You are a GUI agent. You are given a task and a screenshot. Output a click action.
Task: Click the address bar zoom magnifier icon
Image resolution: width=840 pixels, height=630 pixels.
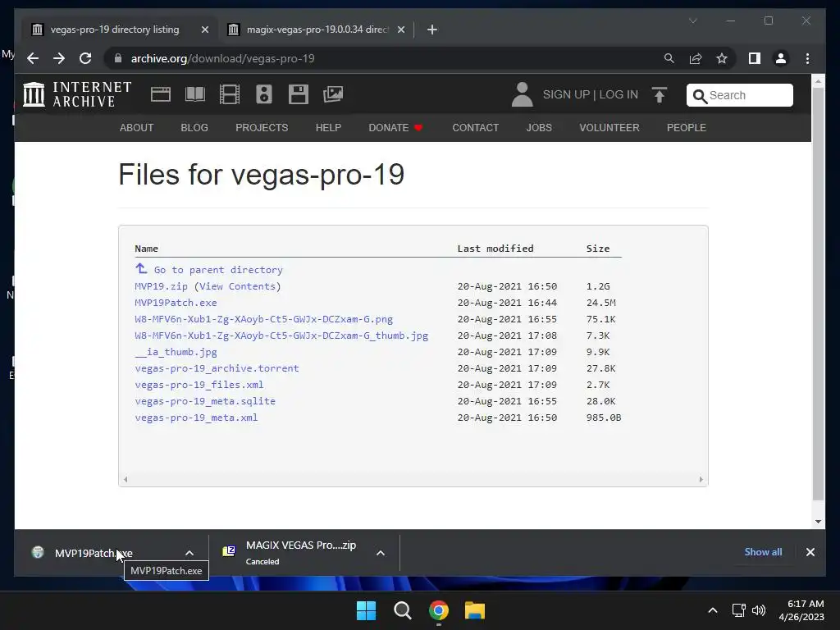pos(669,58)
